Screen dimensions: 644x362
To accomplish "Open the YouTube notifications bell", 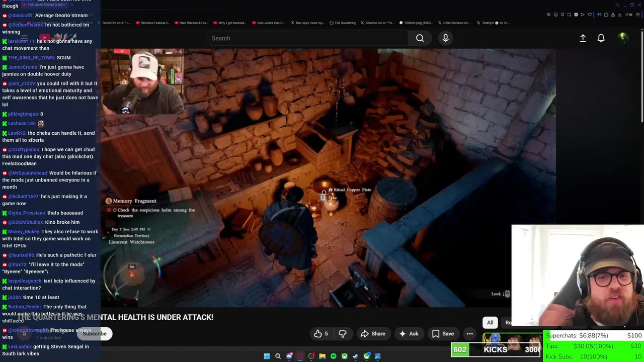I will coord(601,38).
